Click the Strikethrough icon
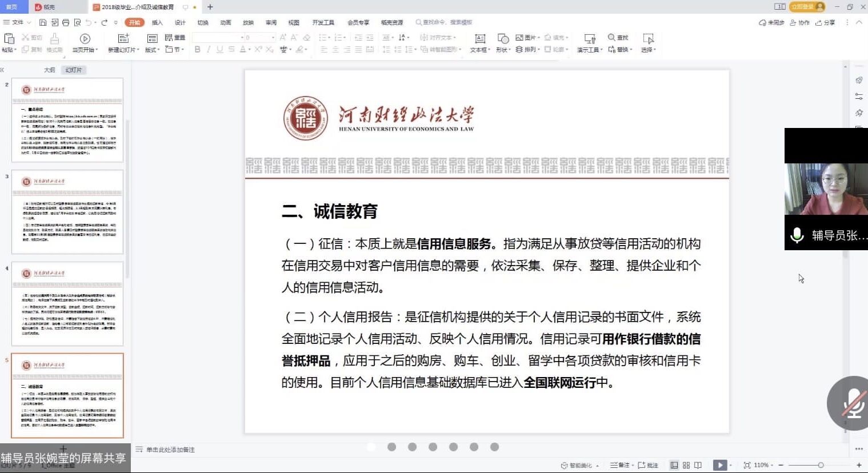Screen dimensions: 868x473 (231, 50)
